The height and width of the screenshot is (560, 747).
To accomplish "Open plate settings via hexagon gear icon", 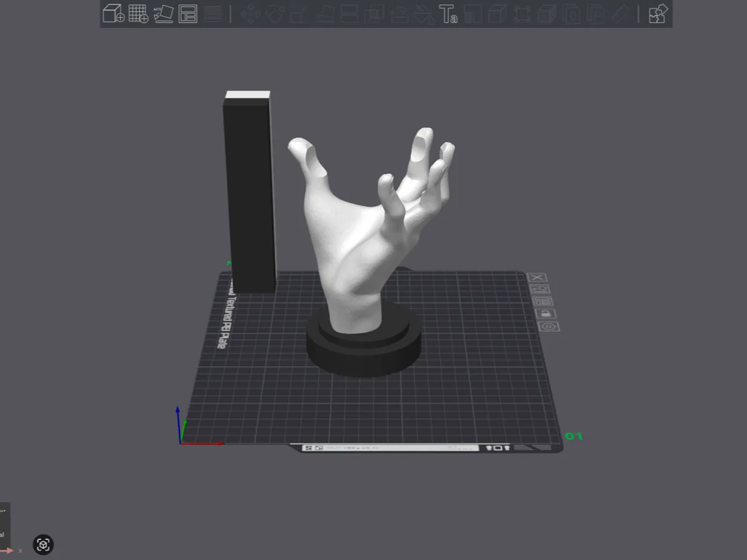I will (549, 327).
